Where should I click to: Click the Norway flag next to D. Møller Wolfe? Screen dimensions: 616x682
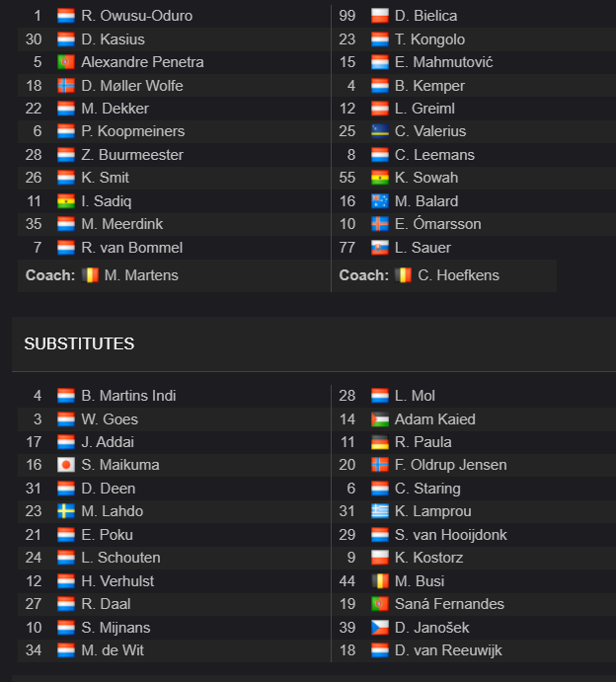pyautogui.click(x=66, y=86)
